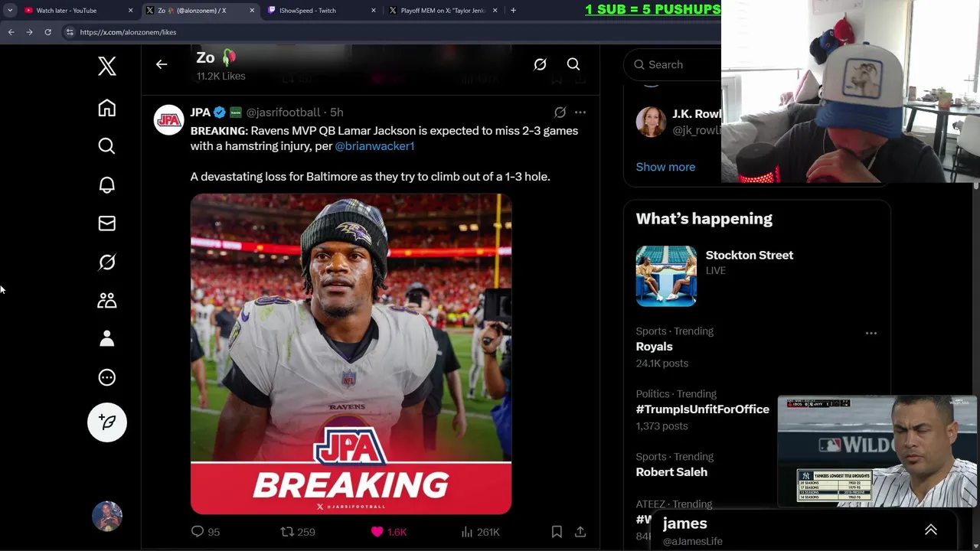Open Robert Saleh trending topic

671,472
